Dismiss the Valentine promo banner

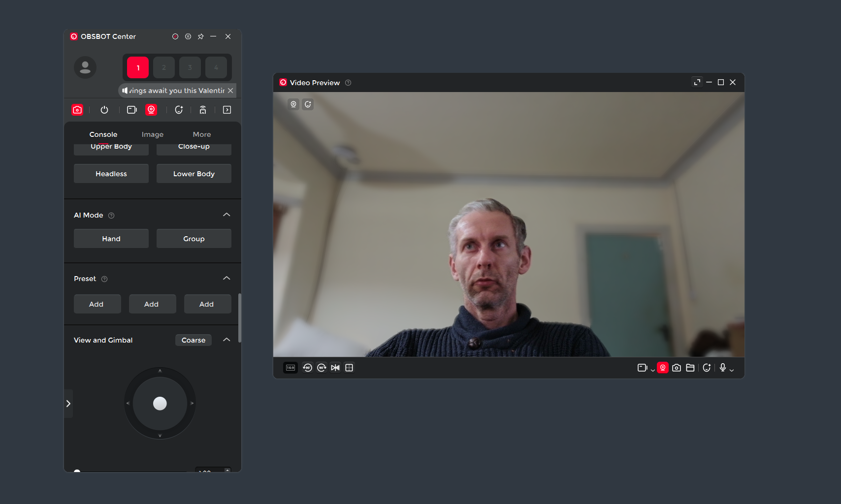(x=230, y=91)
